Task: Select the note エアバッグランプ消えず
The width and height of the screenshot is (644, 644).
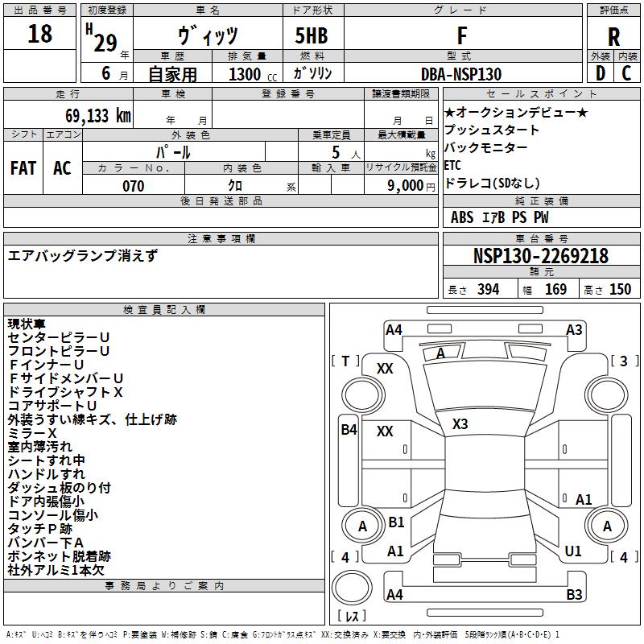Action: tap(83, 255)
